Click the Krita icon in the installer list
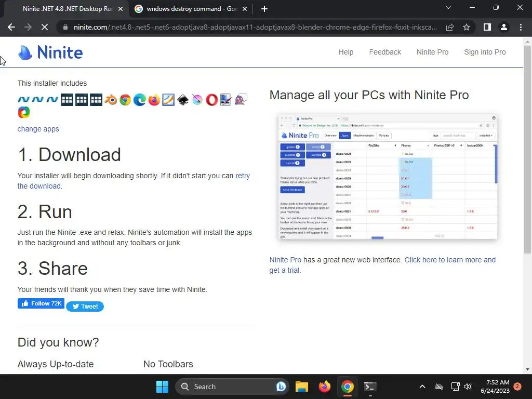This screenshot has height=399, width=532. pos(197,100)
